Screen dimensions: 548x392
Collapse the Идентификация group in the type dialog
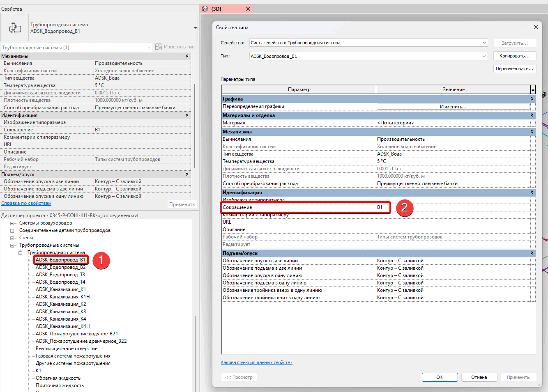click(x=532, y=193)
